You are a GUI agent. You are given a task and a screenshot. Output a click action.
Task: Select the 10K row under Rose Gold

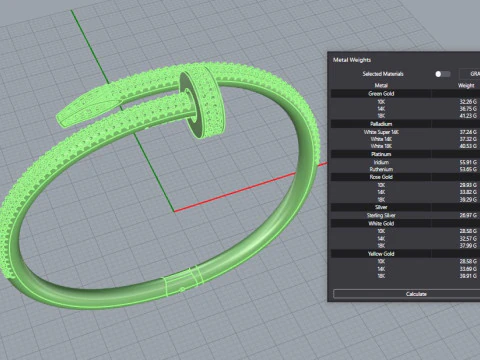(405, 185)
